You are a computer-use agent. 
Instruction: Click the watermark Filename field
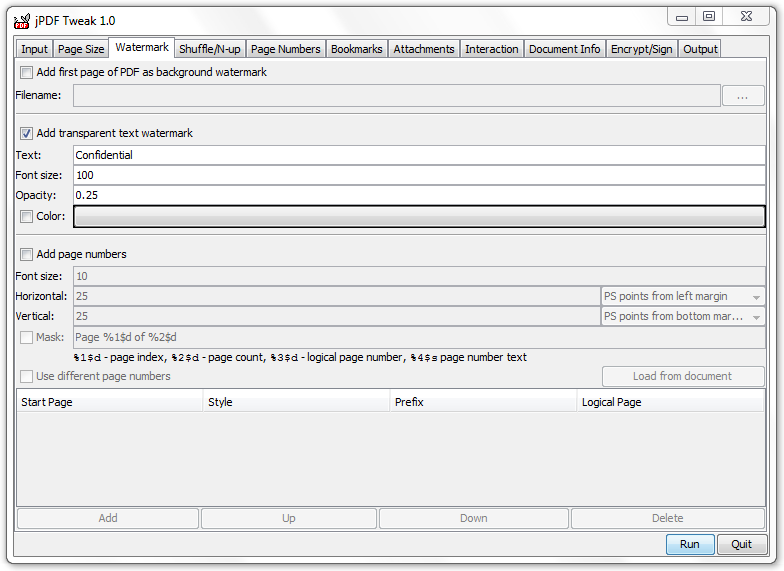tap(397, 96)
